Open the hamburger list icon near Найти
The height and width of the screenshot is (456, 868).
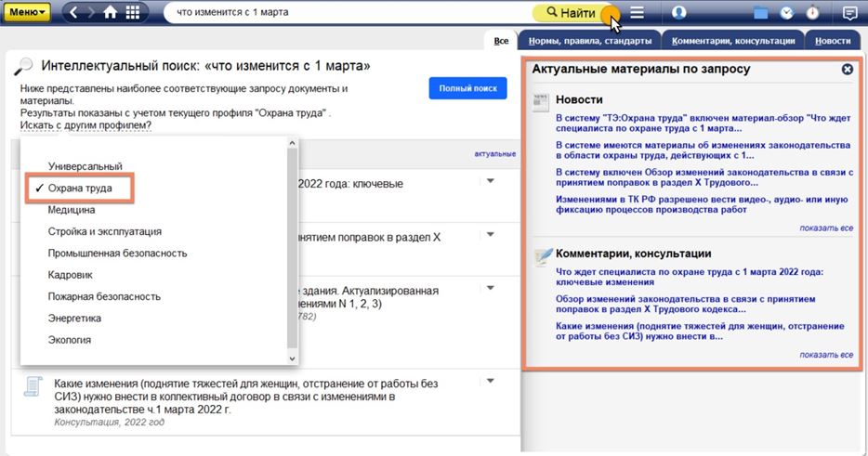pos(638,12)
